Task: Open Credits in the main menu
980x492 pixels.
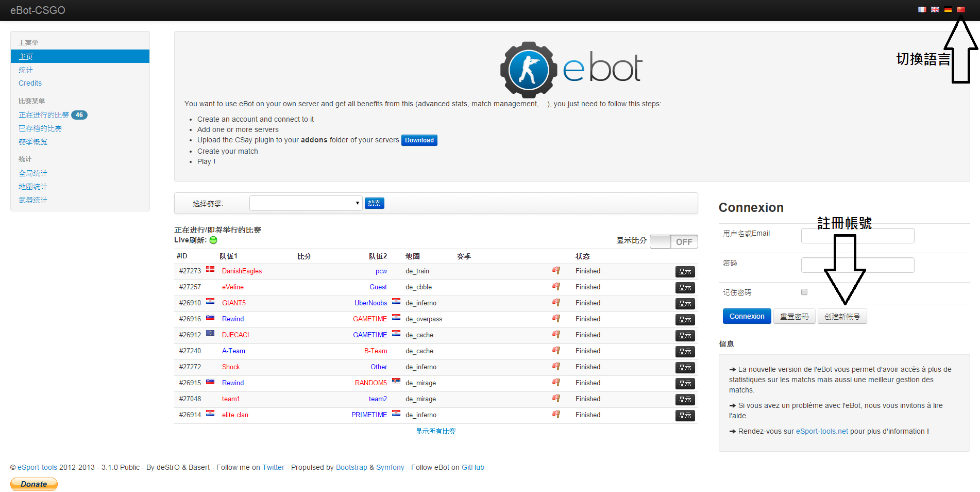Action: click(x=30, y=83)
